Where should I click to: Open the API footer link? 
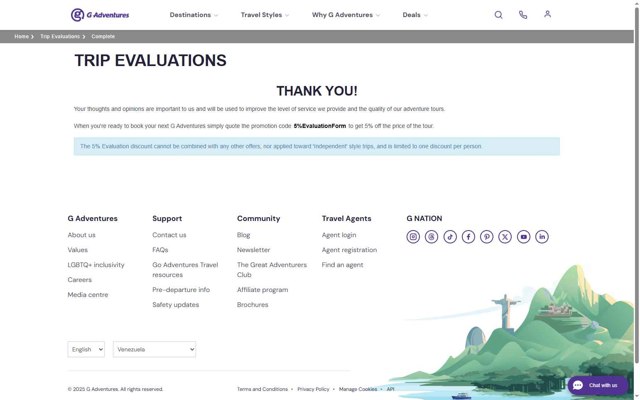click(x=391, y=389)
